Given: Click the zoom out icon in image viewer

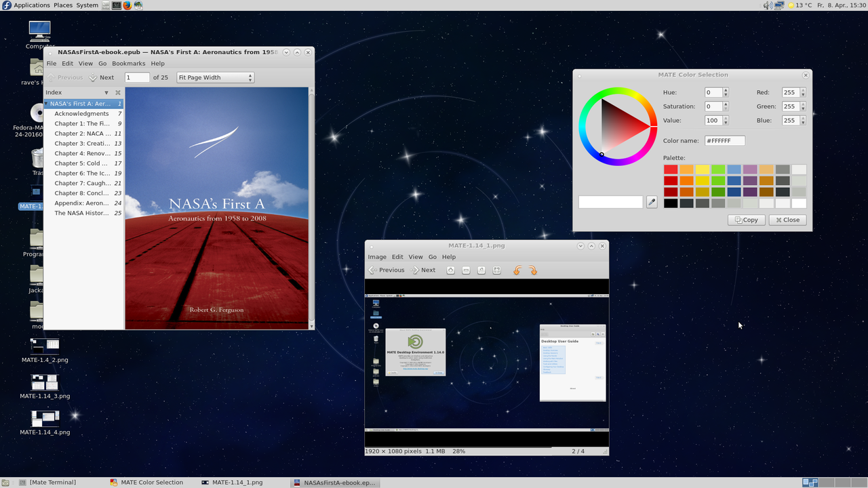Looking at the screenshot, I should [x=466, y=270].
